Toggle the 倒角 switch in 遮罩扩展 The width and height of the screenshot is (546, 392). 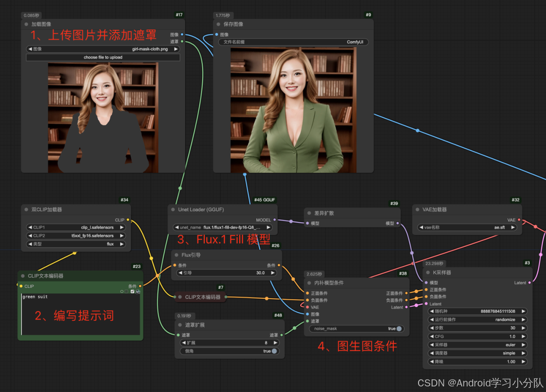275,351
